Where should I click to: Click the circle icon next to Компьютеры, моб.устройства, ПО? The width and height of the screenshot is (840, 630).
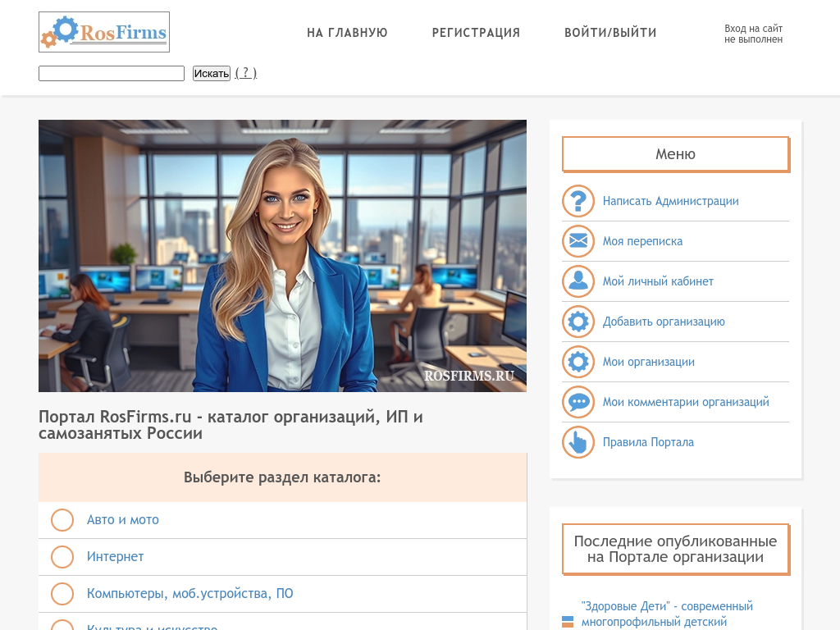click(x=62, y=594)
